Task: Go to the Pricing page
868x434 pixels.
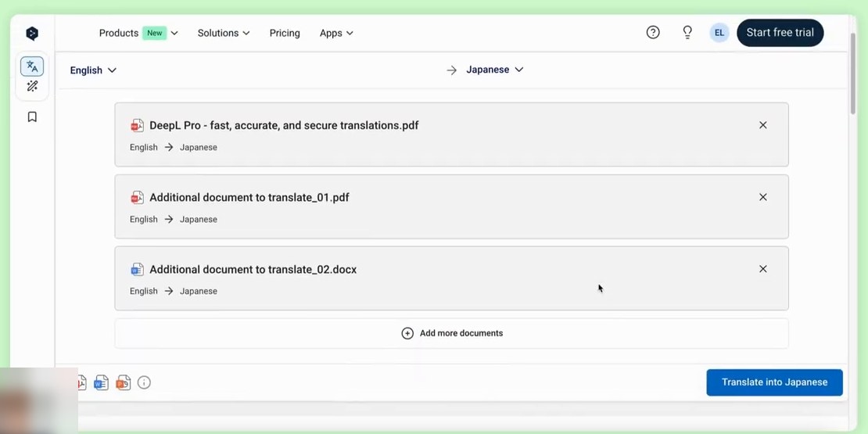Action: coord(285,33)
